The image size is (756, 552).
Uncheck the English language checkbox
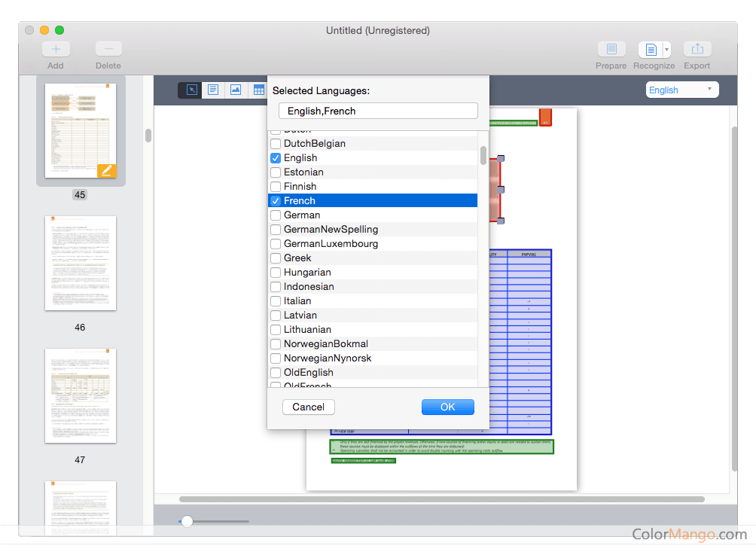coord(276,158)
